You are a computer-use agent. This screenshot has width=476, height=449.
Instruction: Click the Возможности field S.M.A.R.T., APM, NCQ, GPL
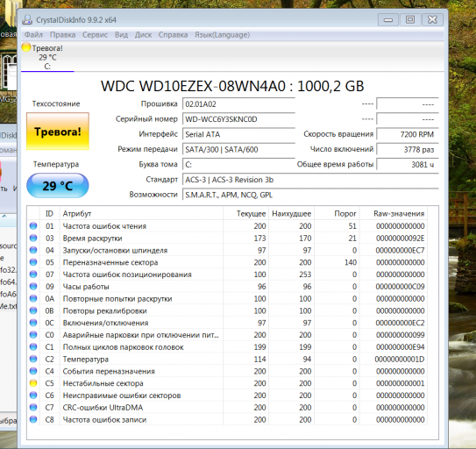[x=310, y=195]
